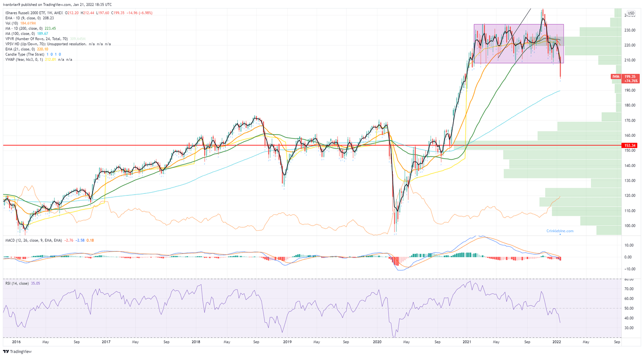The width and height of the screenshot is (644, 357).
Task: Open the USD currency selector
Action: [x=631, y=13]
